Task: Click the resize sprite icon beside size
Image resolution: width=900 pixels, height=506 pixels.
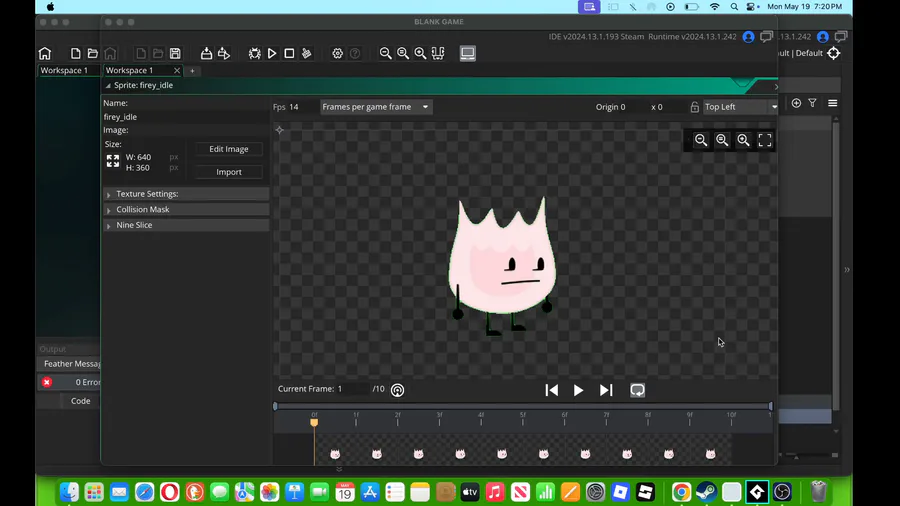Action: tap(113, 161)
